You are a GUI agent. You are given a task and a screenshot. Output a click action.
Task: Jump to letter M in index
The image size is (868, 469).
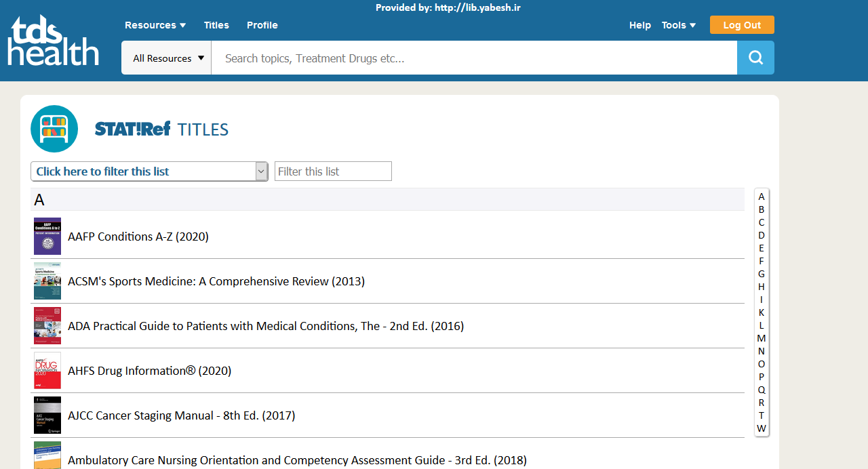[762, 338]
